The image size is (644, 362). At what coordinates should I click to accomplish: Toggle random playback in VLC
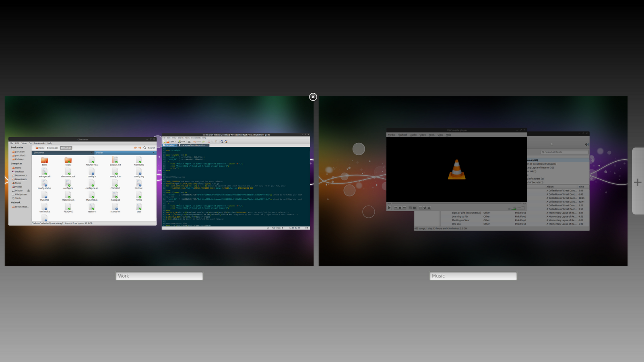point(429,208)
